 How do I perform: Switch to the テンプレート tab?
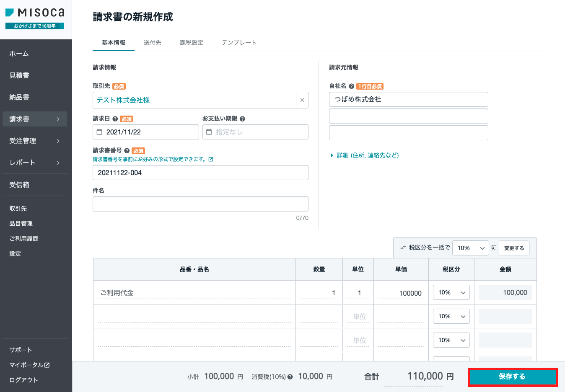pyautogui.click(x=239, y=43)
